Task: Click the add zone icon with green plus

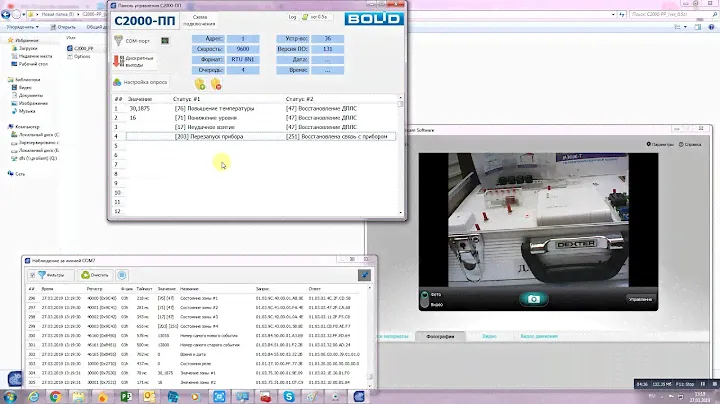Action: 200,84
